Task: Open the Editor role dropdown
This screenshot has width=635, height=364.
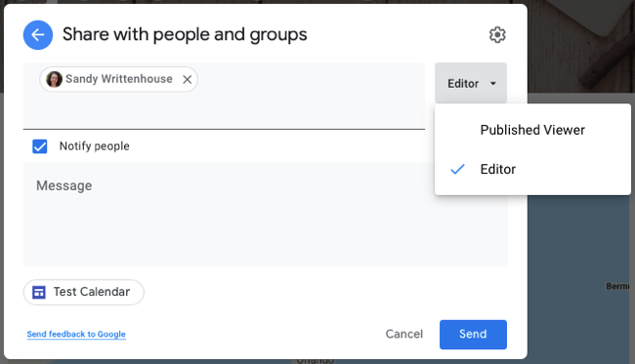Action: [x=471, y=83]
